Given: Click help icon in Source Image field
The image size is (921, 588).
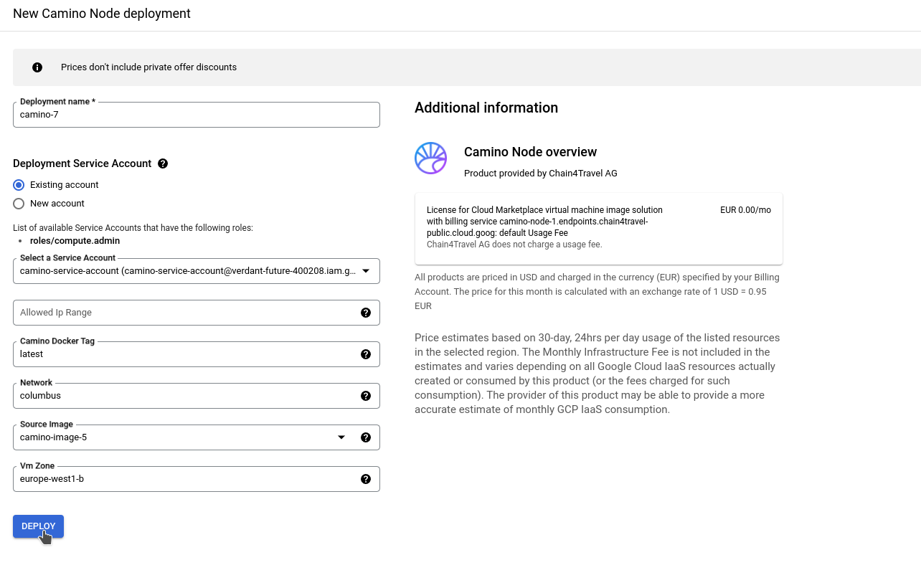Looking at the screenshot, I should 366,437.
